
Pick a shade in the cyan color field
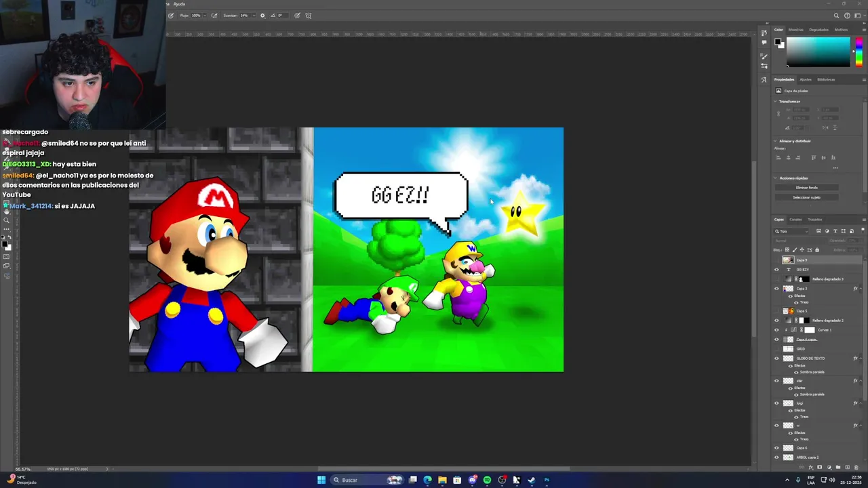point(818,52)
